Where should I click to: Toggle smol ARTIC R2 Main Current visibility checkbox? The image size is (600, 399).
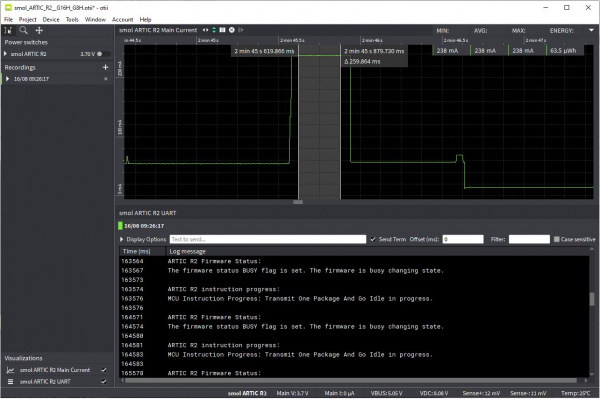pyautogui.click(x=104, y=370)
